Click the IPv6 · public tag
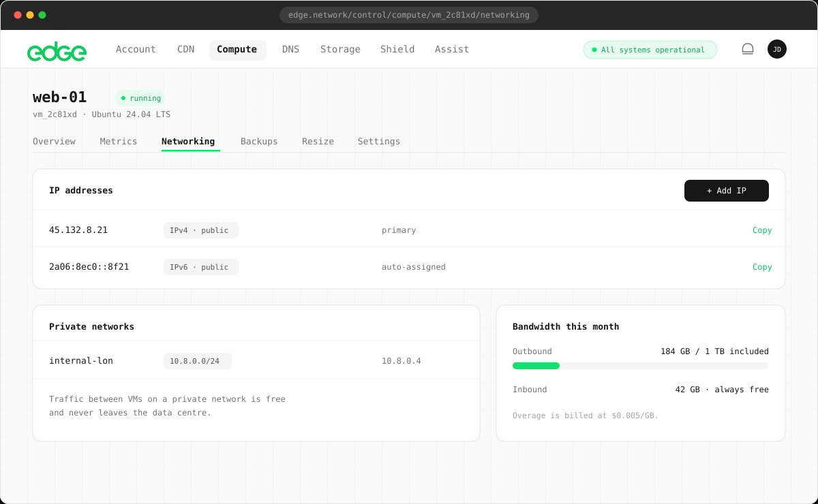The image size is (818, 504). click(x=201, y=267)
